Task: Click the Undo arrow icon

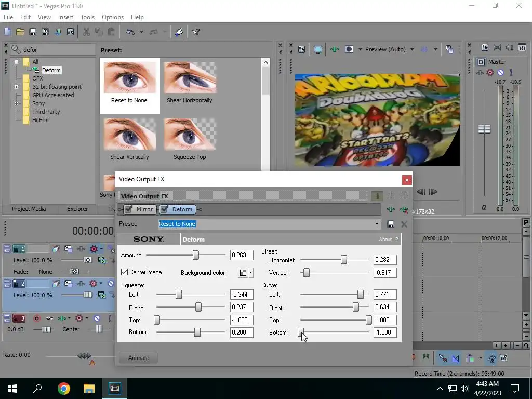Action: (x=130, y=32)
